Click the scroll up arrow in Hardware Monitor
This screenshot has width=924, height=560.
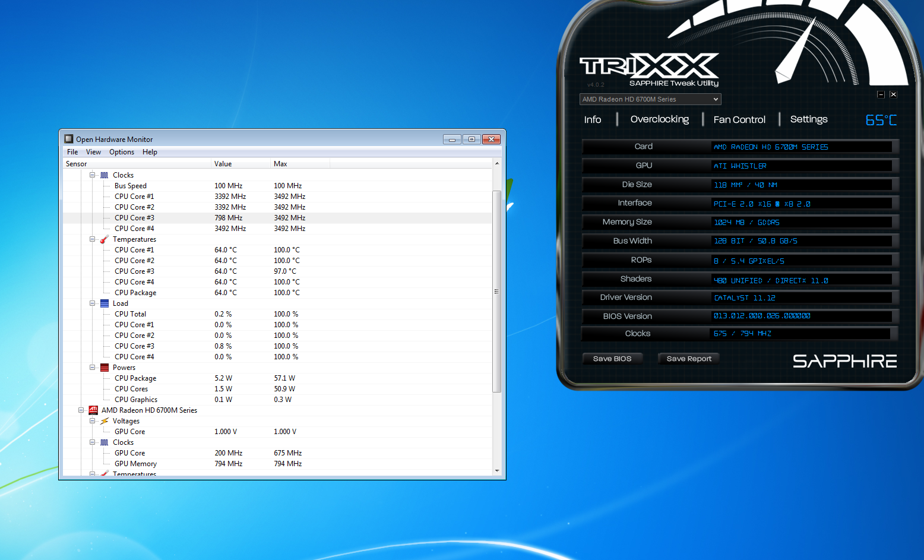(497, 163)
